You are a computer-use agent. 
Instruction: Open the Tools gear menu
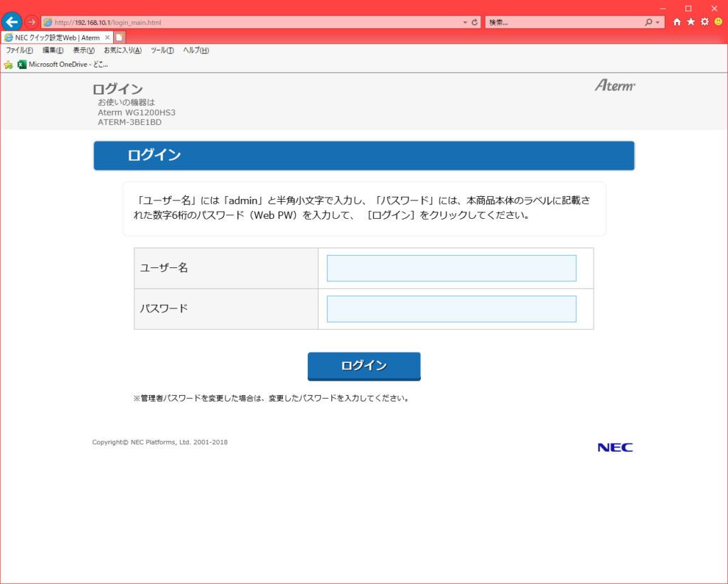coord(704,22)
